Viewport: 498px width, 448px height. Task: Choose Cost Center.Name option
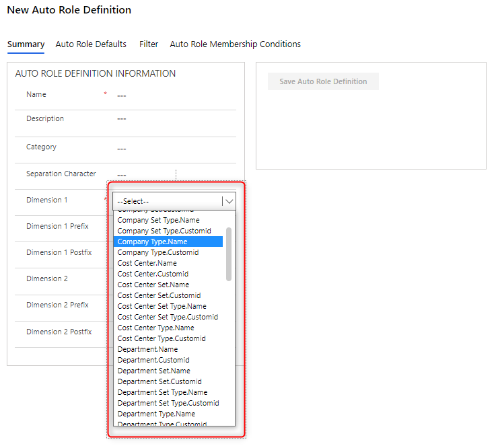coord(147,263)
